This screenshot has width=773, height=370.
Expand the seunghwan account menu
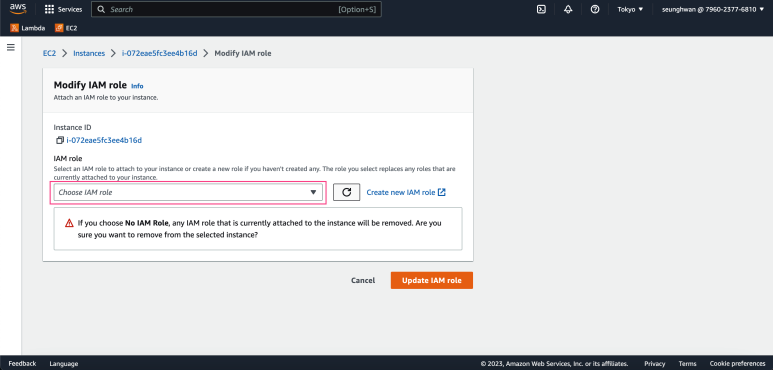712,9
